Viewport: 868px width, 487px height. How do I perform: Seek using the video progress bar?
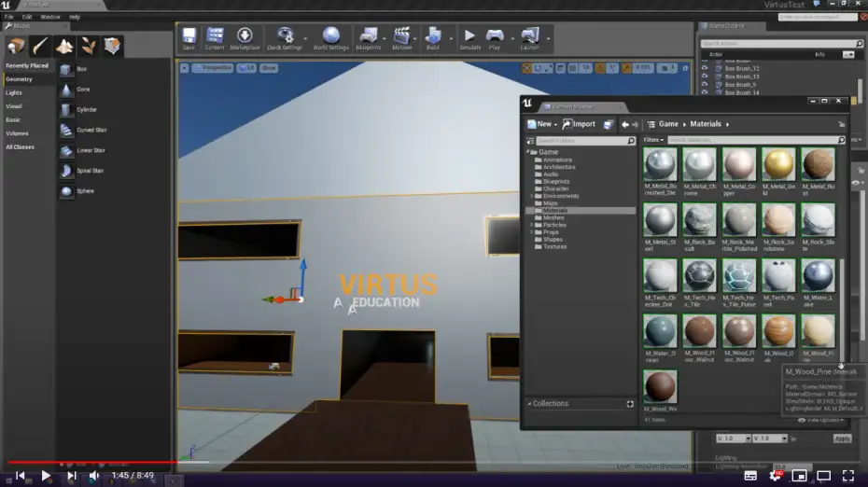434,462
